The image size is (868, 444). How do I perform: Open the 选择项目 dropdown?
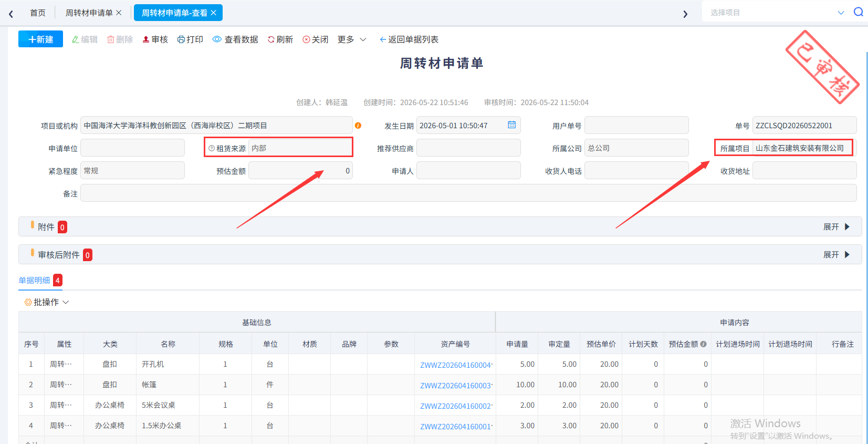click(x=777, y=13)
